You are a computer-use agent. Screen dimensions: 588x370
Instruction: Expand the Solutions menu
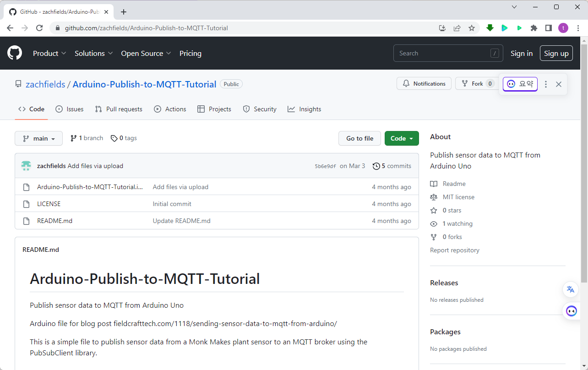point(94,53)
